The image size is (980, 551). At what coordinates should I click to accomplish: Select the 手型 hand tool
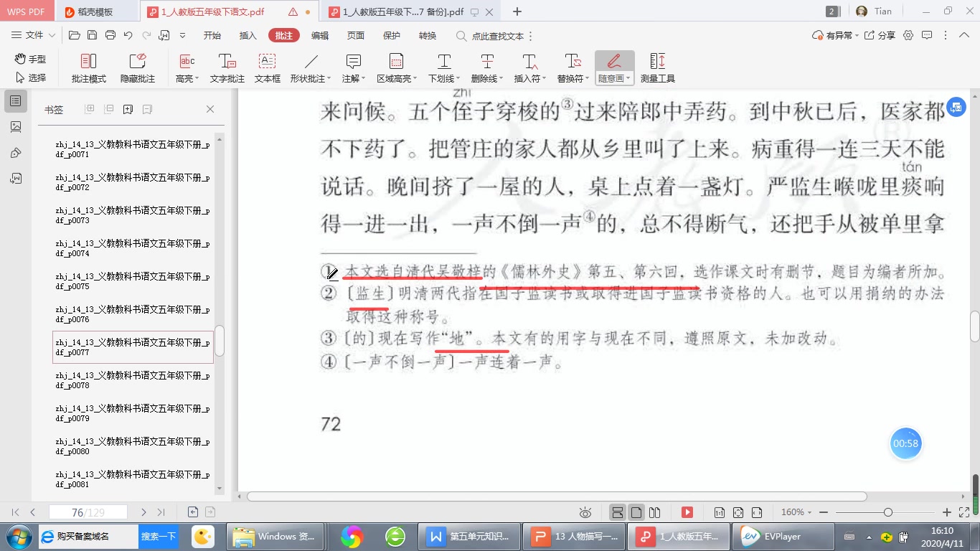click(x=30, y=60)
